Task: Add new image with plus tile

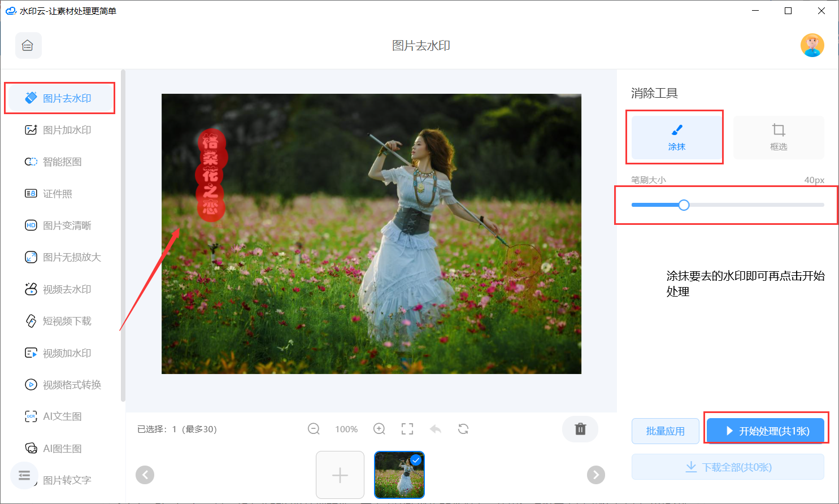Action: coord(340,475)
